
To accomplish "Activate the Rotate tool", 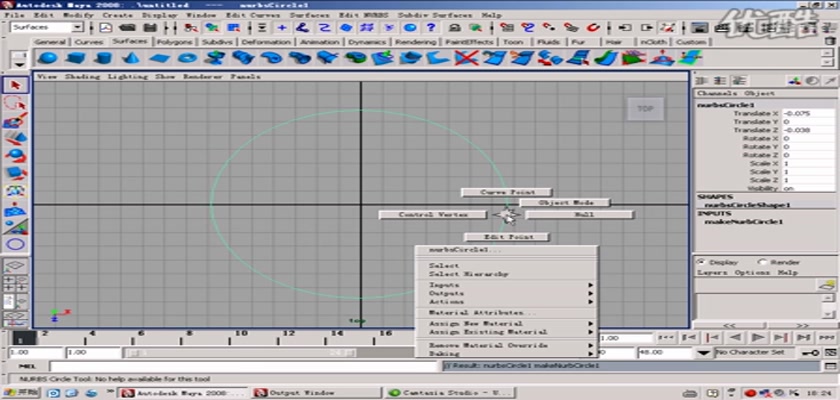I will point(16,156).
